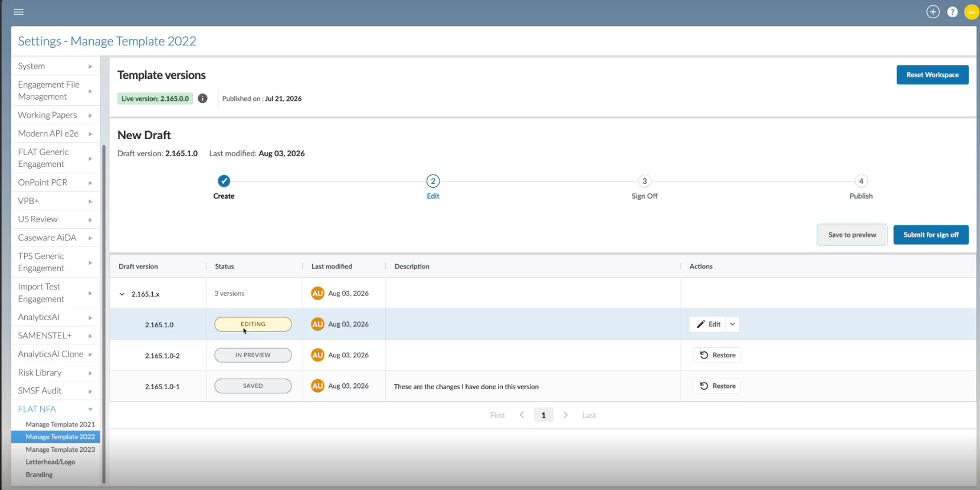The image size is (980, 490).
Task: Click the SAVED status badge
Action: (x=253, y=386)
